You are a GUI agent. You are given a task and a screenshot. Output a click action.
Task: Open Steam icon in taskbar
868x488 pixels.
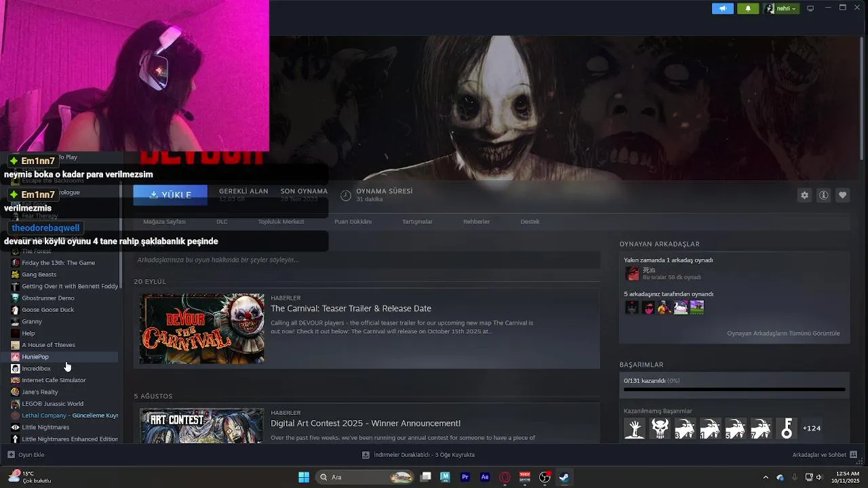pyautogui.click(x=564, y=477)
